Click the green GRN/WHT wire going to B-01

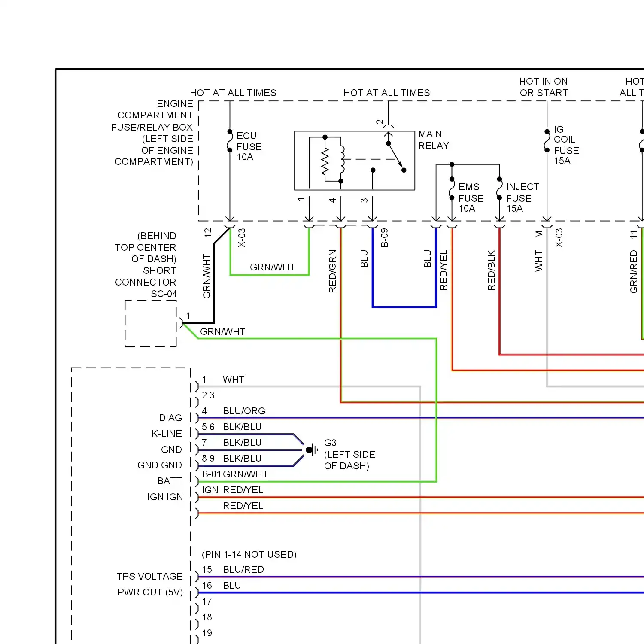(436, 410)
